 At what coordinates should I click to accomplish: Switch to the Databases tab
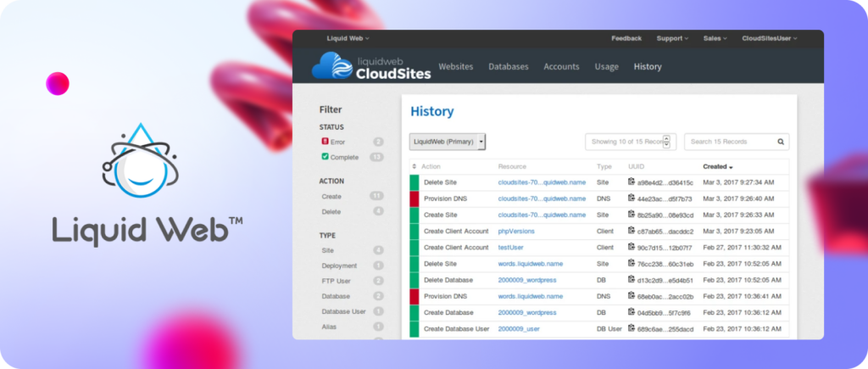508,66
